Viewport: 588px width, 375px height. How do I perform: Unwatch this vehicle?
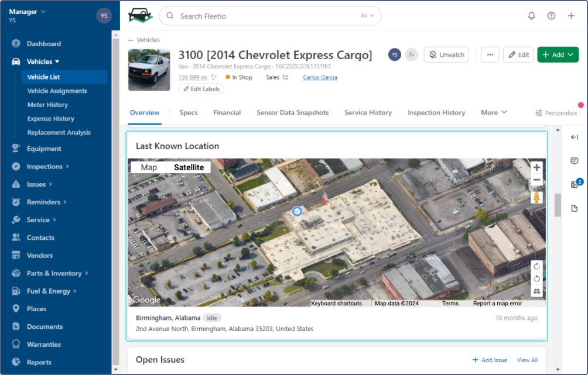tap(446, 54)
